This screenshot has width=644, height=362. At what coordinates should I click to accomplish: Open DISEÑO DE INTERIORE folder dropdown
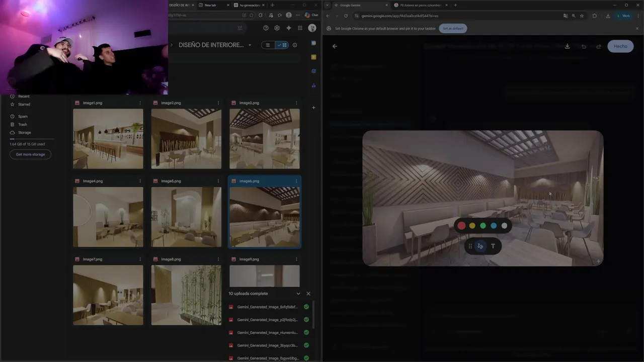(250, 45)
